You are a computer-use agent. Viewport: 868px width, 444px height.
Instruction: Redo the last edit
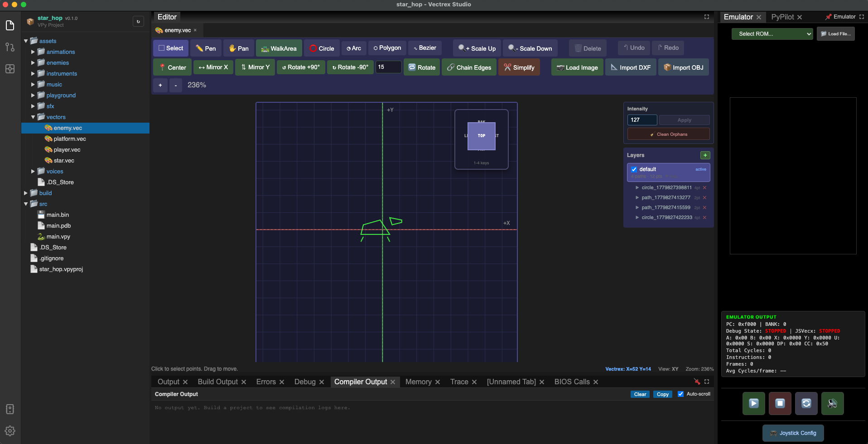(668, 48)
